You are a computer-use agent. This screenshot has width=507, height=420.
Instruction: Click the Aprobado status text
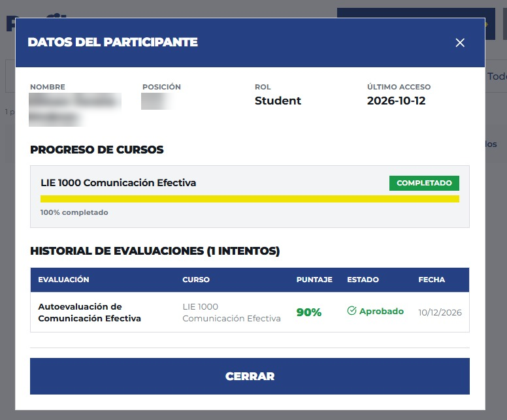click(381, 311)
